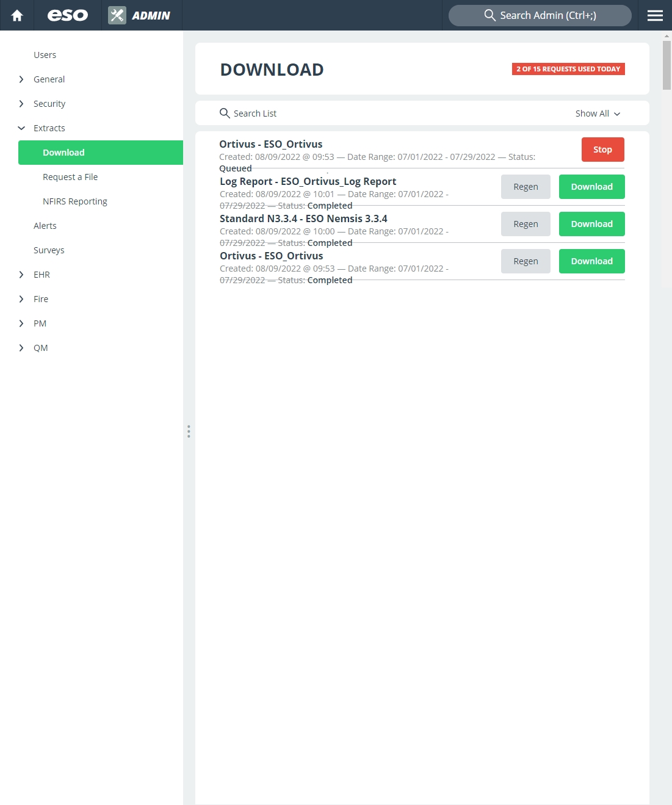Open the hamburger menu
The height and width of the screenshot is (805, 672).
(x=655, y=15)
